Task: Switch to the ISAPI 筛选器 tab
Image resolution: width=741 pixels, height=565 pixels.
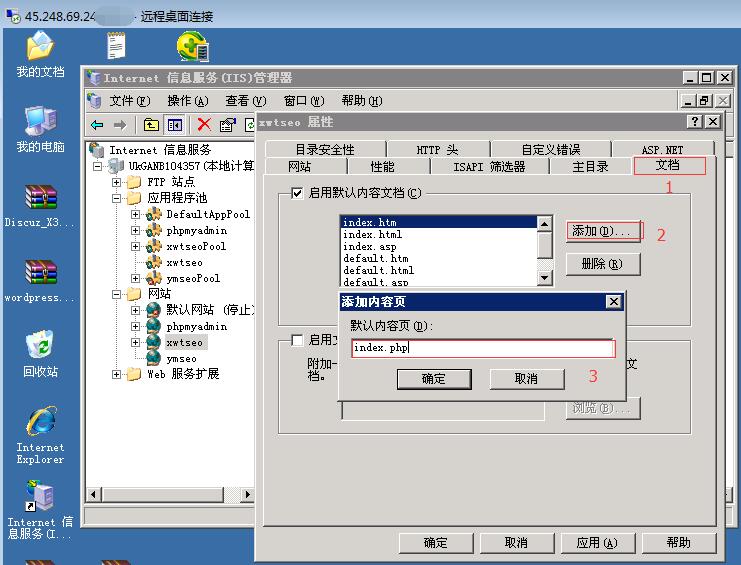Action: (x=489, y=166)
